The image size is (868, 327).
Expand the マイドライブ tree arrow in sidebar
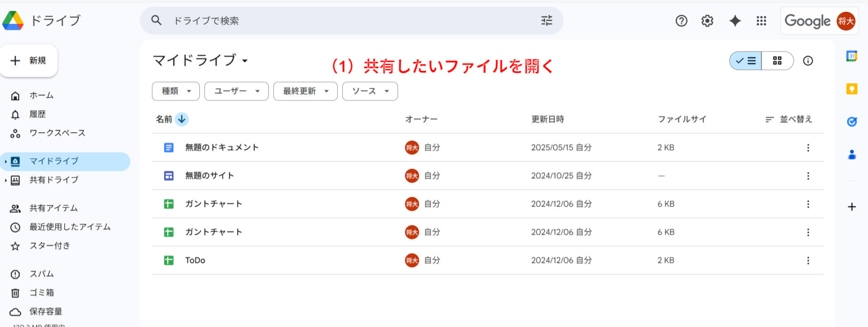coord(5,161)
